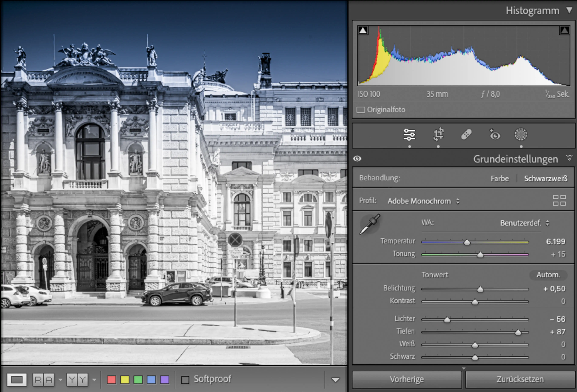Select the R|A reference view icon

pyautogui.click(x=43, y=380)
